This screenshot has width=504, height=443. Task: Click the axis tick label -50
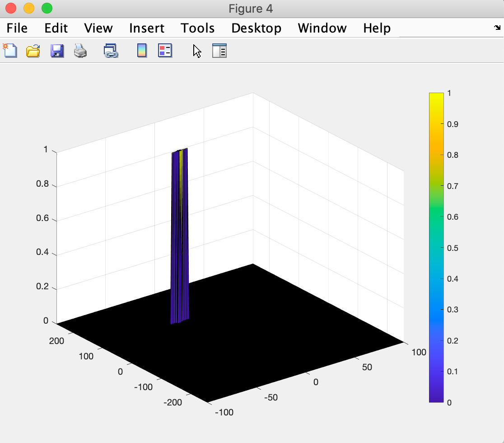tap(271, 398)
